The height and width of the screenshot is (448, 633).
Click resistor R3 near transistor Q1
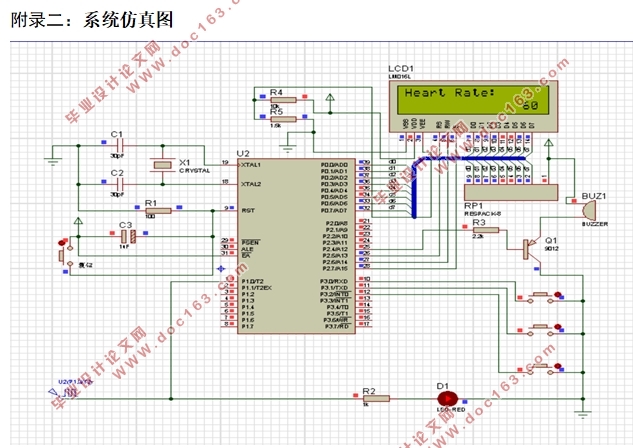pos(486,230)
